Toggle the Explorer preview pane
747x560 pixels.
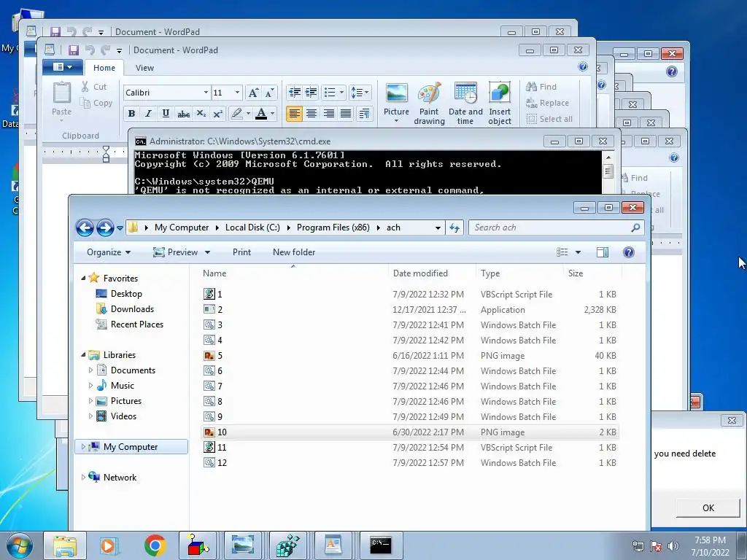(x=603, y=252)
